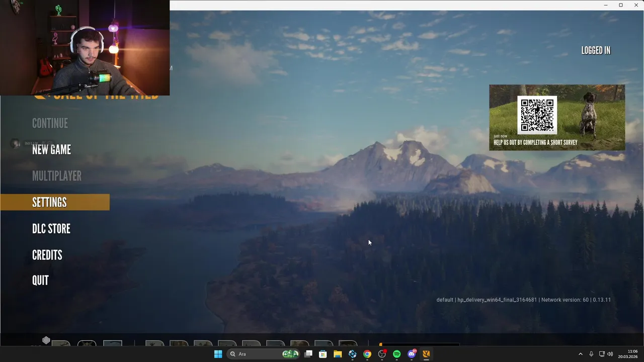
Task: Open the round app with red notification badge
Action: 382,354
